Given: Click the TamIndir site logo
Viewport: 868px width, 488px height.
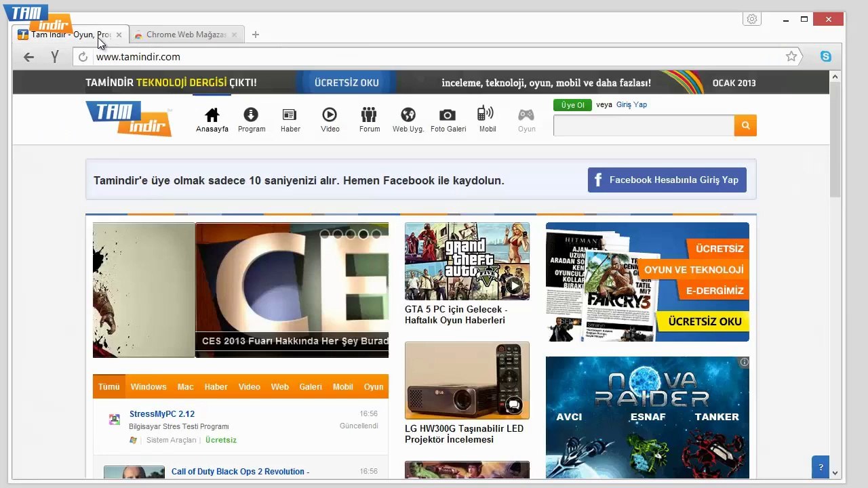Looking at the screenshot, I should (129, 119).
